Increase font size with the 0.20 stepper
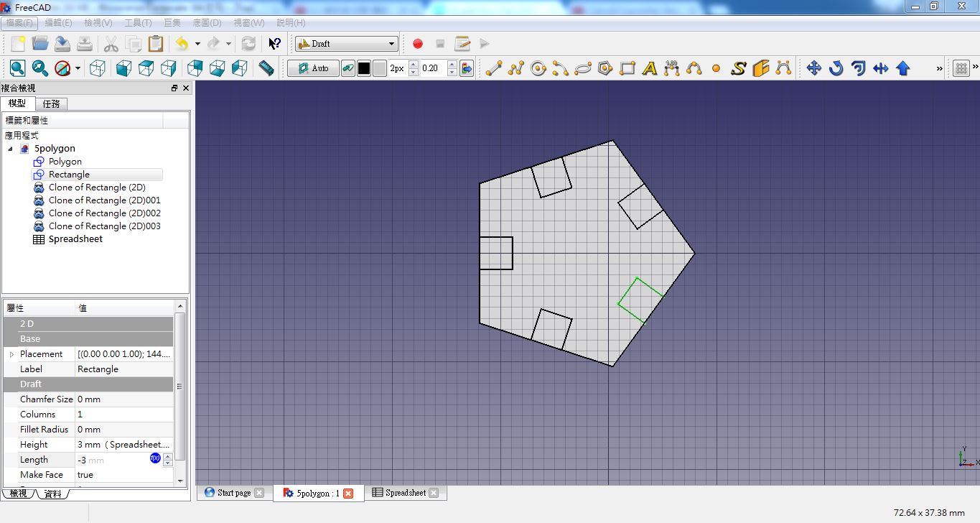Screen dimensions: 980x523 click(x=452, y=65)
